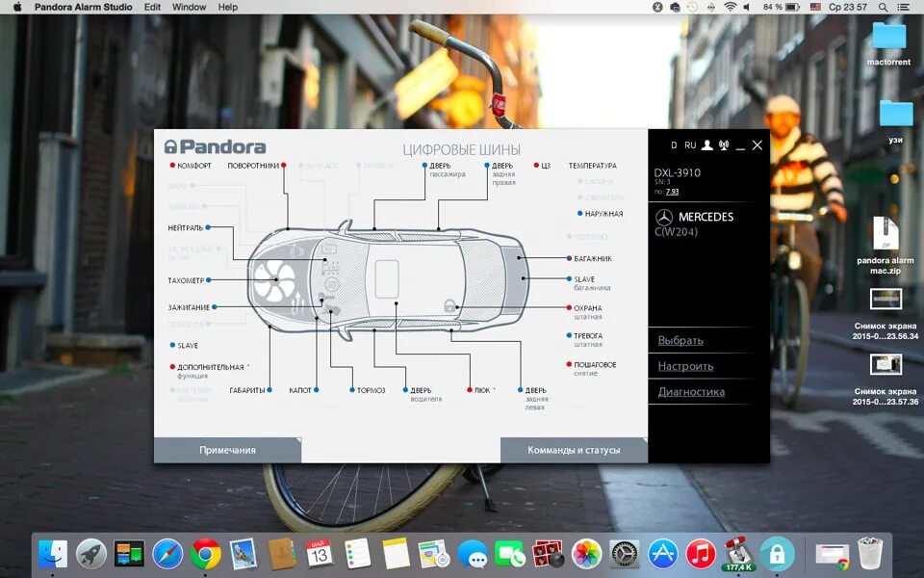Open the Диагностика link
Screen dimensions: 924x578
coord(691,392)
